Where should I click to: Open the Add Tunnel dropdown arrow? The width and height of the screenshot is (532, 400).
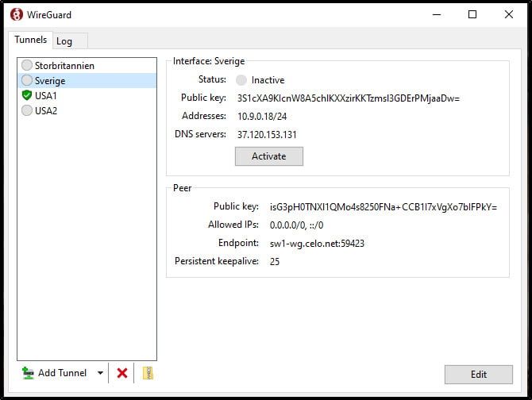tap(100, 373)
